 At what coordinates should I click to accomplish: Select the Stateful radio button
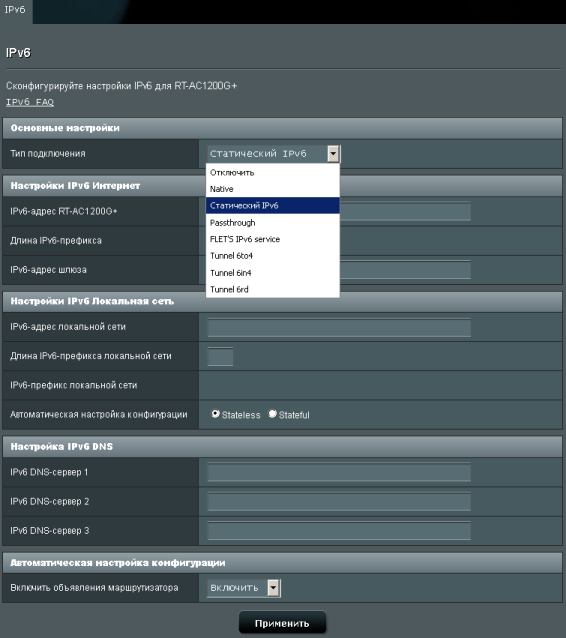273,414
